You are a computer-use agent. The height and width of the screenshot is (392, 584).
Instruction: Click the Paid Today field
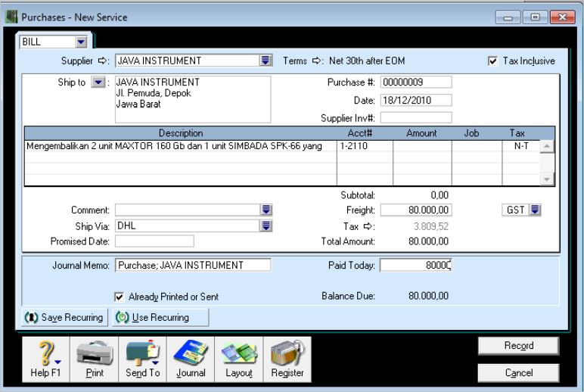pyautogui.click(x=416, y=266)
